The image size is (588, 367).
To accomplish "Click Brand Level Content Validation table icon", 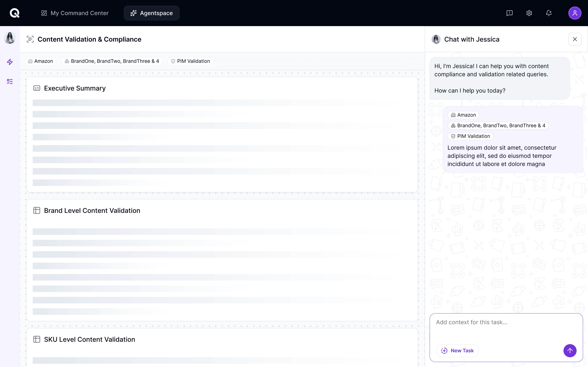I will (x=37, y=210).
